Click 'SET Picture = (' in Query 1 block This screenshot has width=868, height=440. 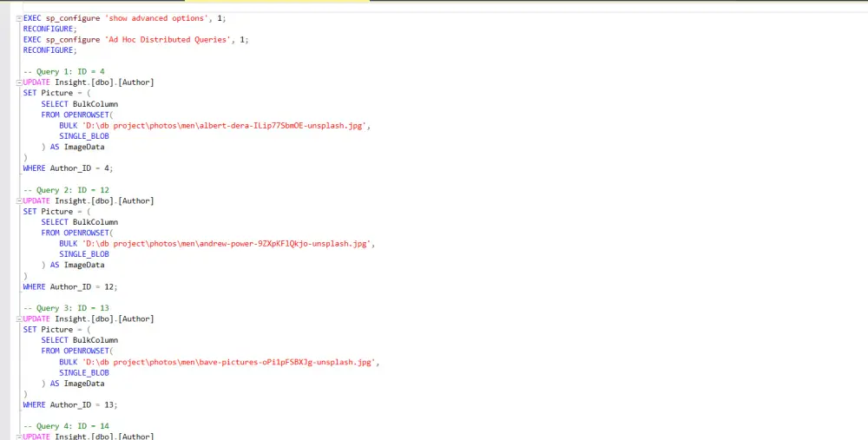(x=56, y=93)
